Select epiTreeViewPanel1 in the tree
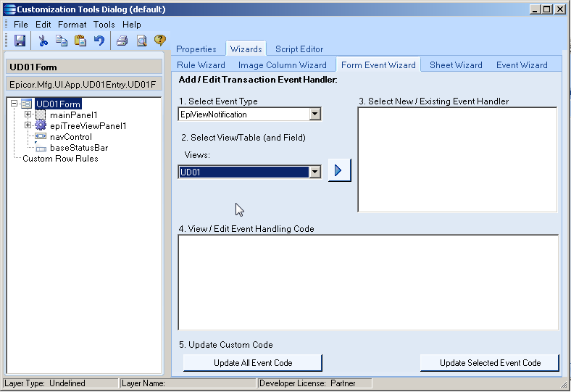The image size is (571, 392). [x=88, y=126]
